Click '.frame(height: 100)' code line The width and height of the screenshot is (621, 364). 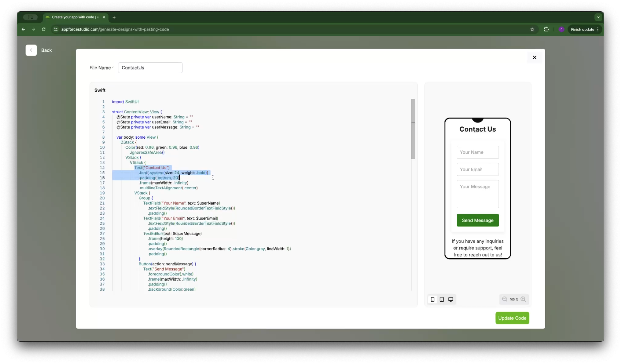(x=165, y=238)
